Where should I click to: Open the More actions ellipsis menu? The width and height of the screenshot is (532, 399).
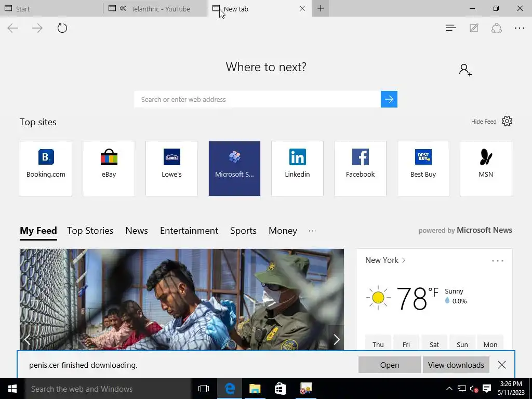click(x=520, y=28)
